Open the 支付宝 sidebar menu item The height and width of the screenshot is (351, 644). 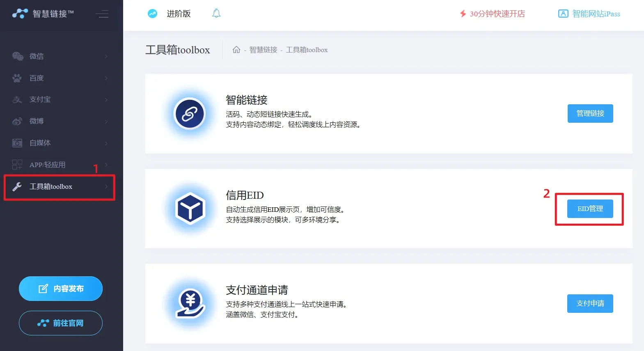(40, 99)
